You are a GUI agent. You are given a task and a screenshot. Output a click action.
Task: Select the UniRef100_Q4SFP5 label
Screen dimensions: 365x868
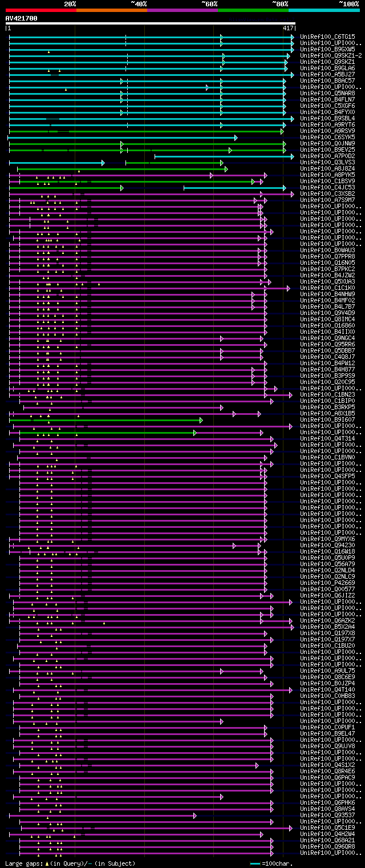(x=327, y=476)
